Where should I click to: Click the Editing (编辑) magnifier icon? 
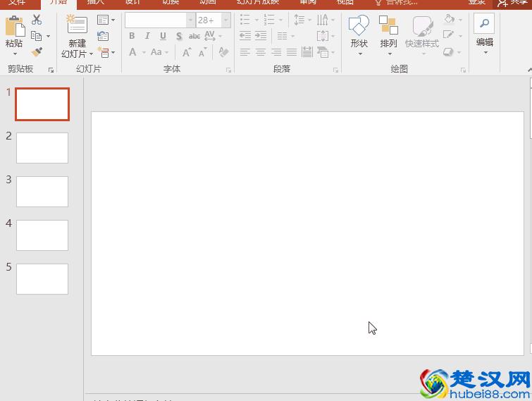point(484,23)
